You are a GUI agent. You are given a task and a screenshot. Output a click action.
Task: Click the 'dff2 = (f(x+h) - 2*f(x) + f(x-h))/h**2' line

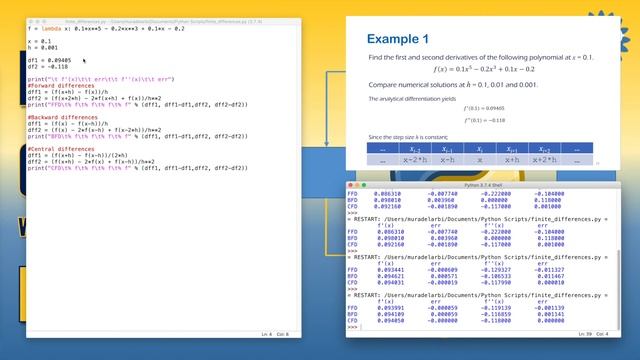91,162
